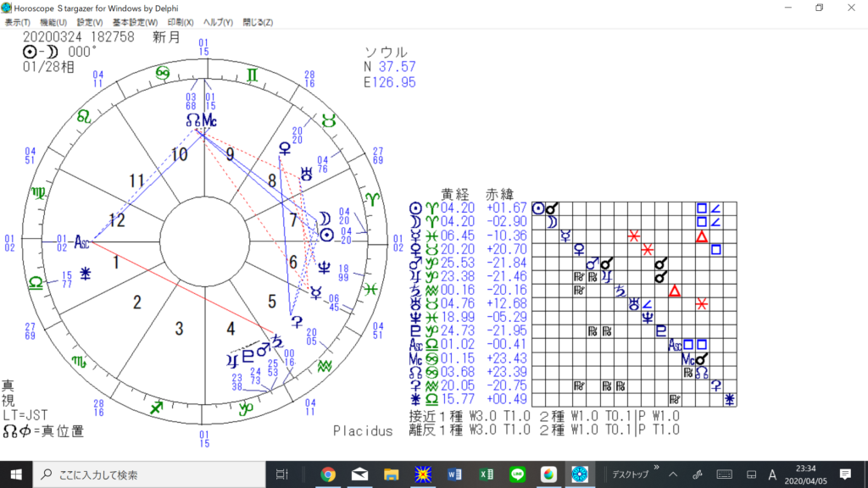Click the 黄経 column header
The height and width of the screenshot is (488, 868).
click(454, 194)
